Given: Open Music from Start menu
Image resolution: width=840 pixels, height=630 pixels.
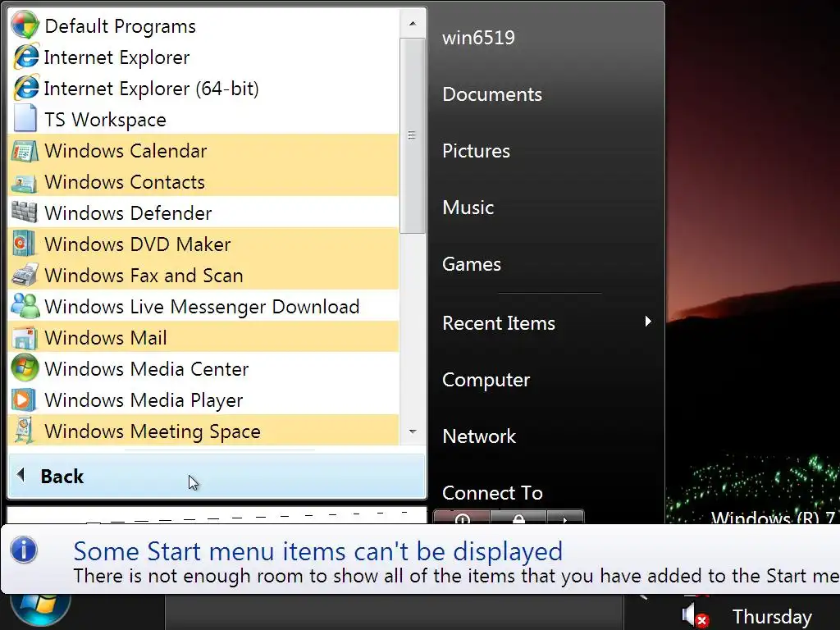Looking at the screenshot, I should [468, 208].
